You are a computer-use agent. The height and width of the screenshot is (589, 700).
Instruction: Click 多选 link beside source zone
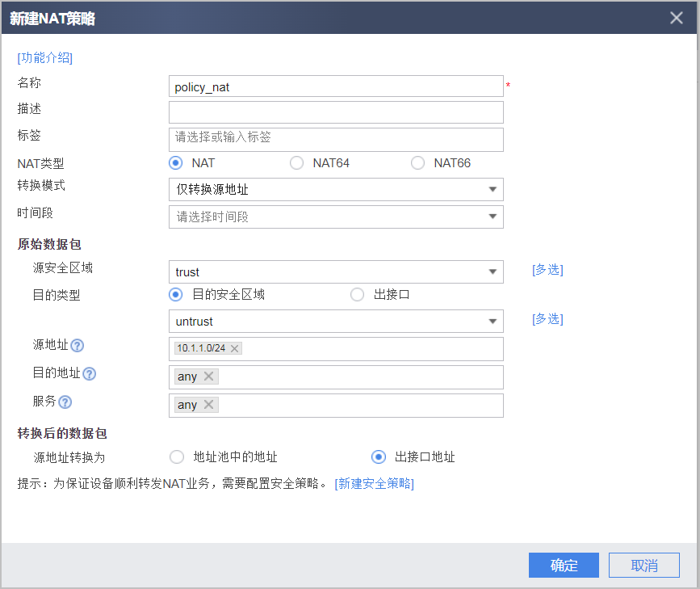coord(547,270)
